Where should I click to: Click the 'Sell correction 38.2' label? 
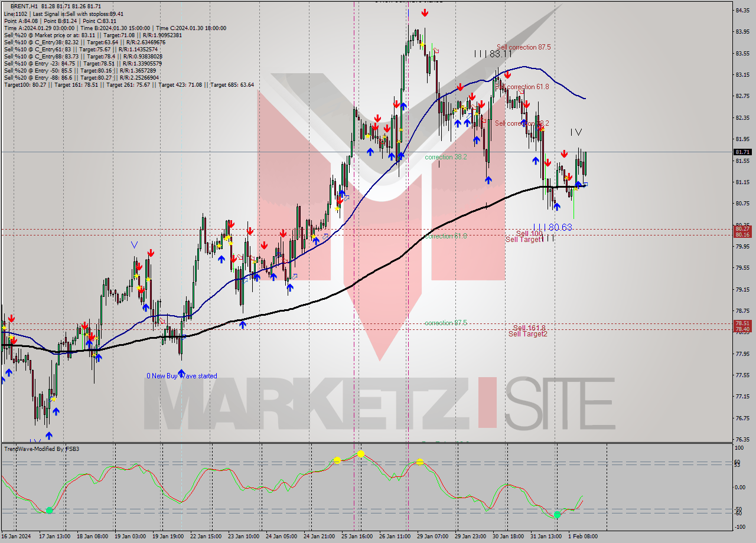[x=522, y=123]
